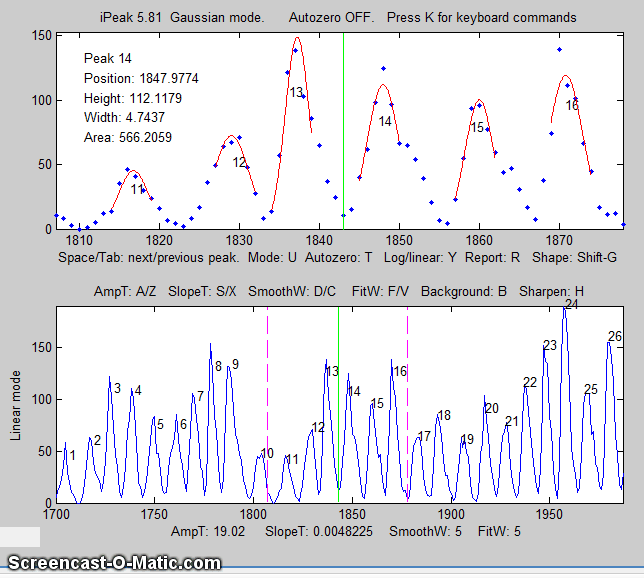Click the iPeak 5.81 Gaussian mode title
Image resolution: width=644 pixels, height=578 pixels.
click(x=168, y=18)
